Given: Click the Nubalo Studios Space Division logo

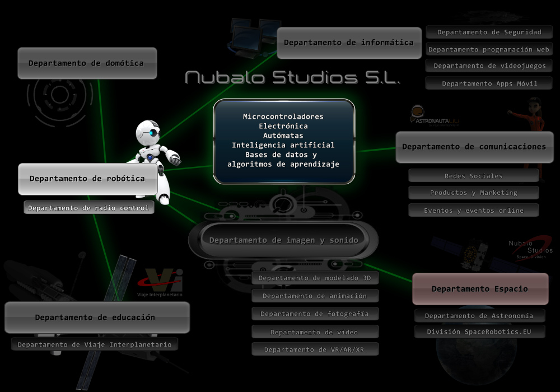Looking at the screenshot, I should tap(530, 248).
